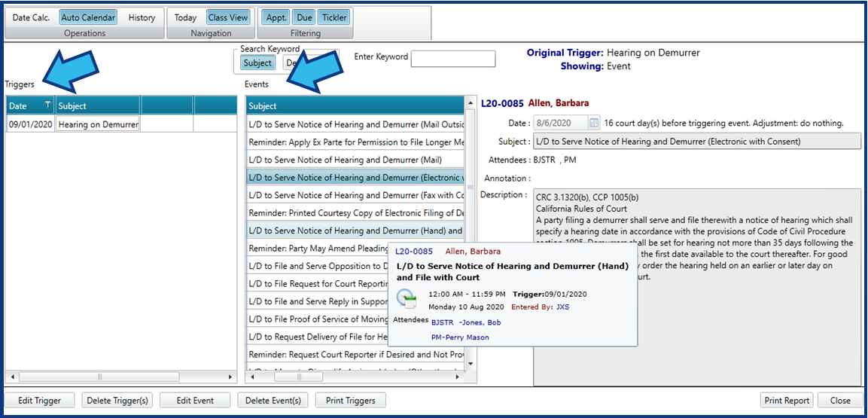The width and height of the screenshot is (868, 418).
Task: Click the Triggers horizontal scrollbar left arrow
Action: (11, 377)
